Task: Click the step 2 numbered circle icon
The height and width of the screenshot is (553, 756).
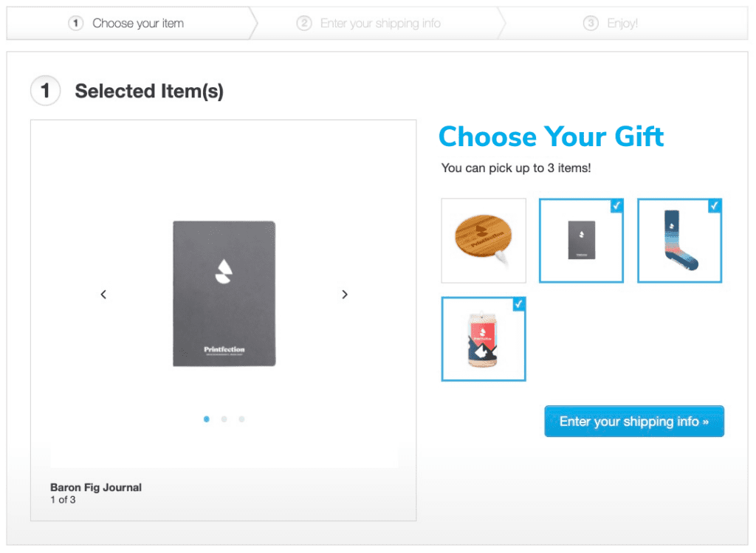Action: coord(304,23)
